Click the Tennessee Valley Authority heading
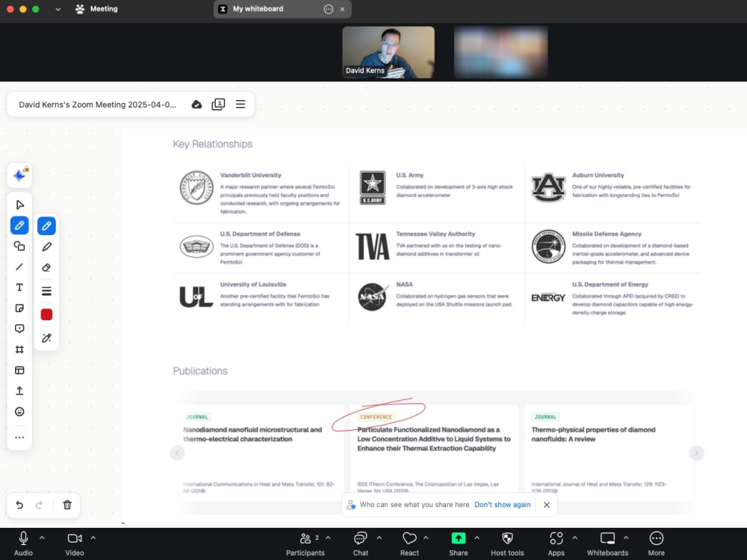 [436, 234]
